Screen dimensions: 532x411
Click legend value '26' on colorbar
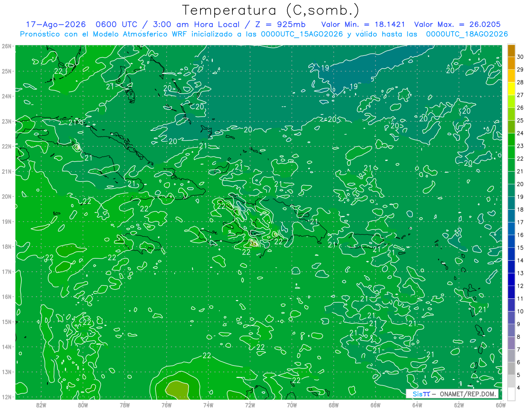coord(520,108)
